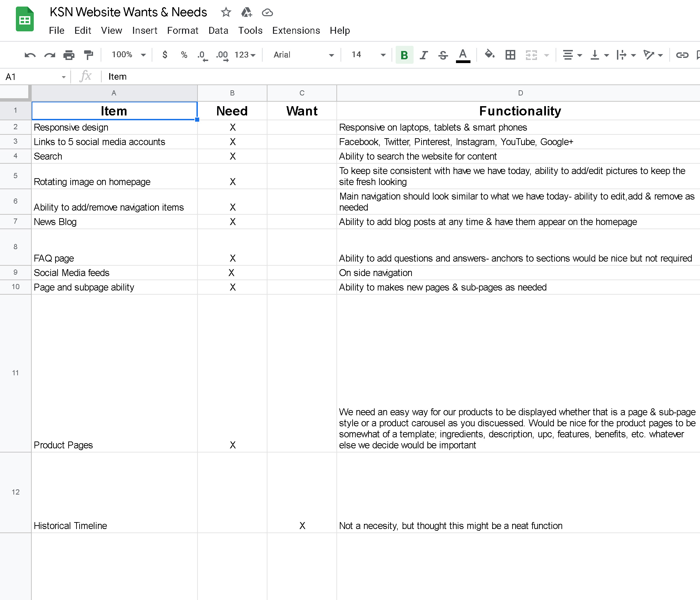Click the Format as percent button
Image resolution: width=700 pixels, height=600 pixels.
[184, 55]
